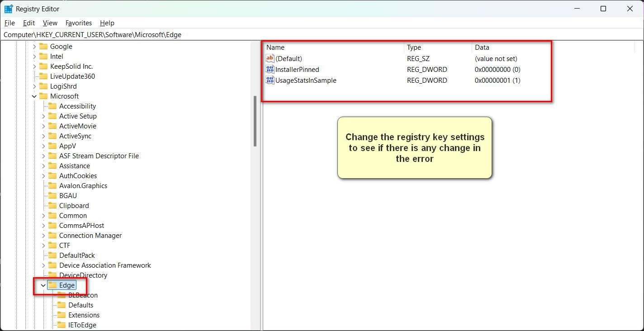
Task: Select the BGAU folder icon
Action: 52,195
